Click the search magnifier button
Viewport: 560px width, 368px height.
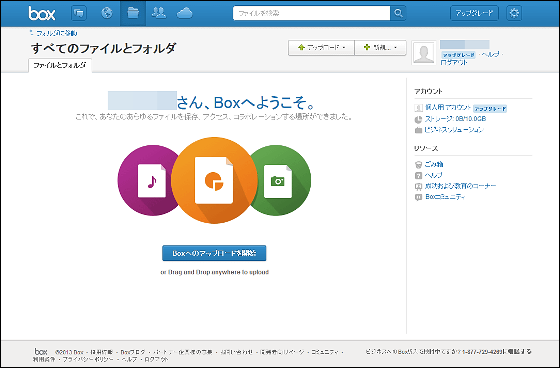(398, 13)
